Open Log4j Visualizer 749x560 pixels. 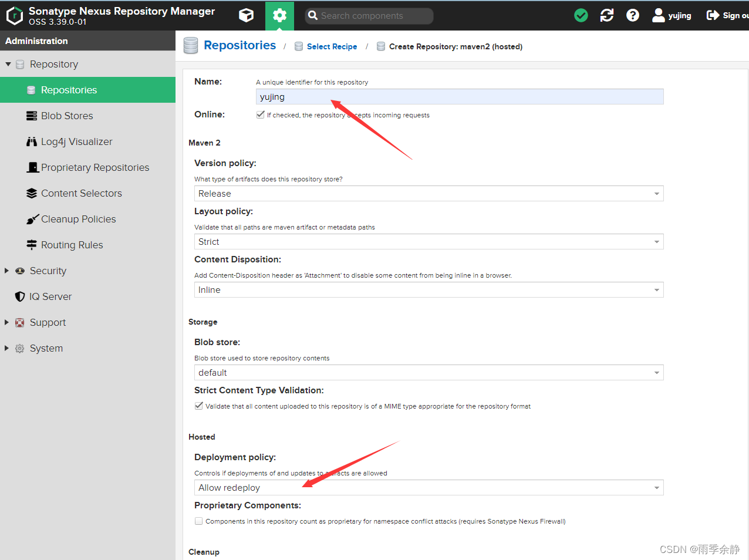point(76,141)
